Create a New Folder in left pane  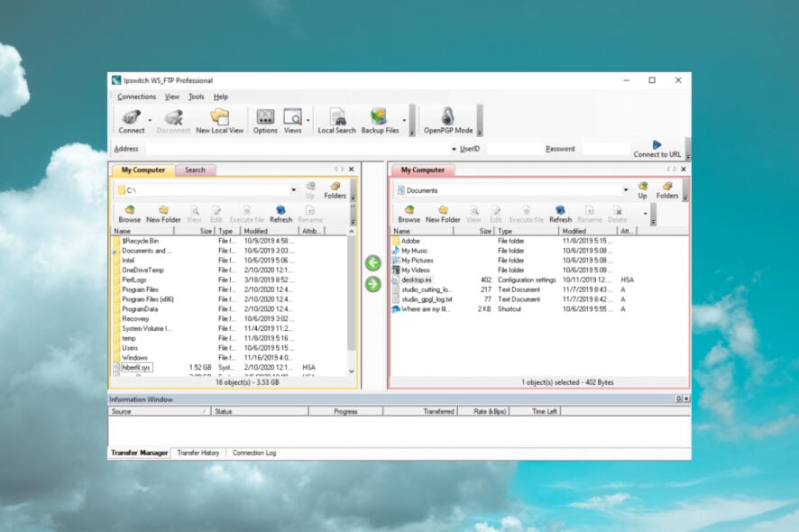click(x=163, y=214)
